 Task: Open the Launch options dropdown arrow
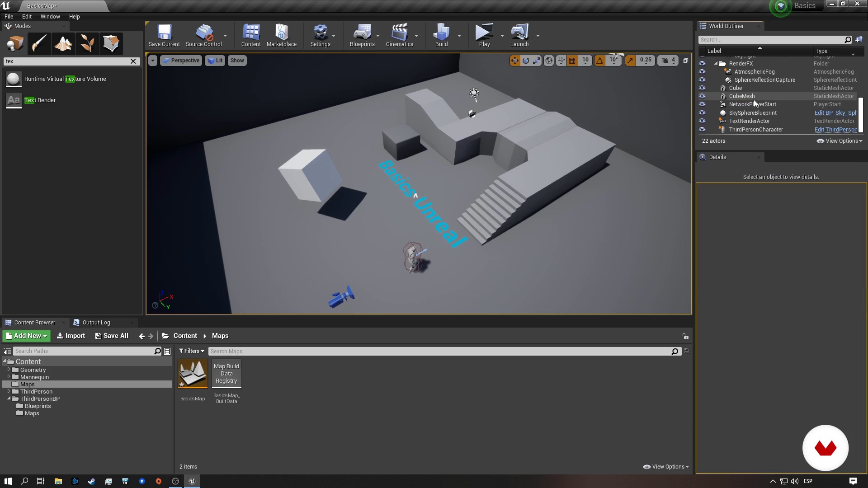[538, 36]
